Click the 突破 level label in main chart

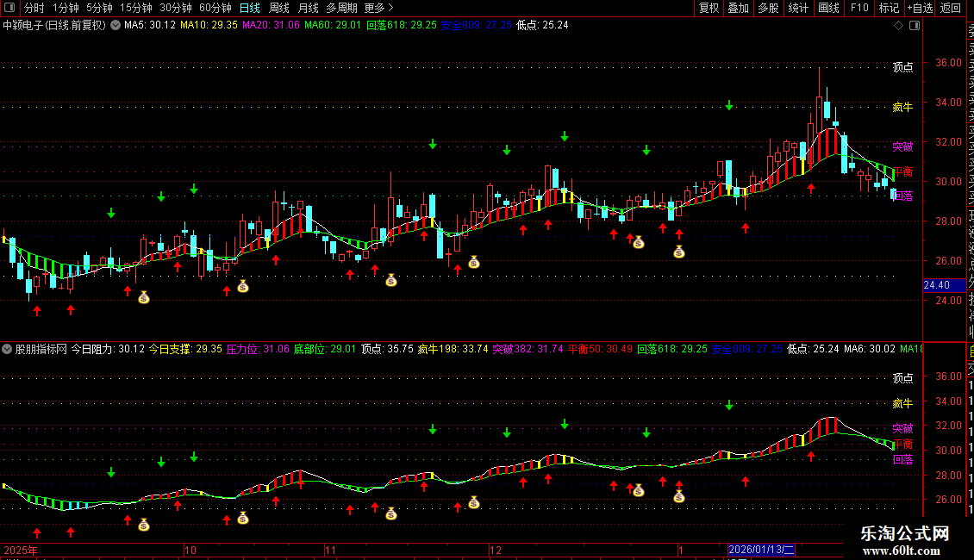[902, 146]
